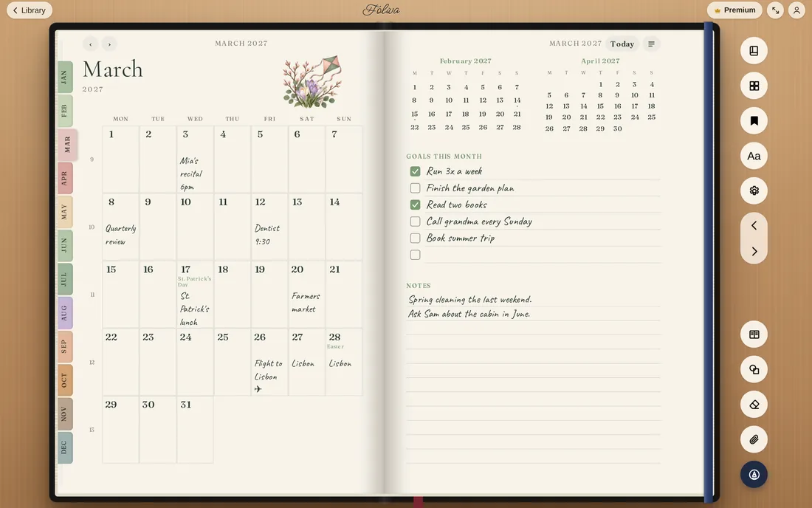The image size is (812, 508).
Task: Click next month arrow above March title
Action: 109,44
